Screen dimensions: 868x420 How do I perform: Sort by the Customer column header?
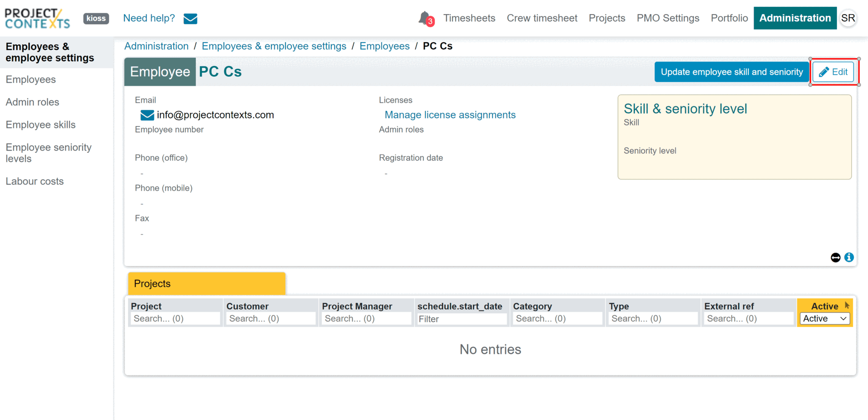point(247,306)
